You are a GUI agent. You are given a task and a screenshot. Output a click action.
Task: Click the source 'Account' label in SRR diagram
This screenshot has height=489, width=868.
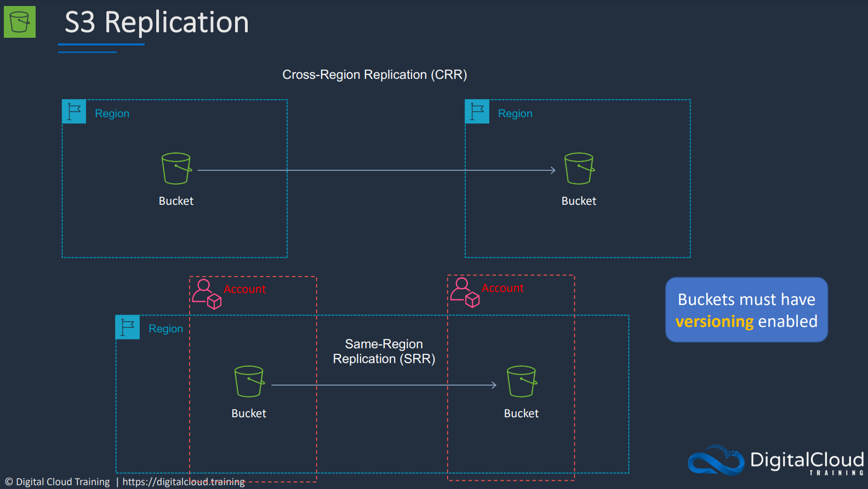coord(245,289)
